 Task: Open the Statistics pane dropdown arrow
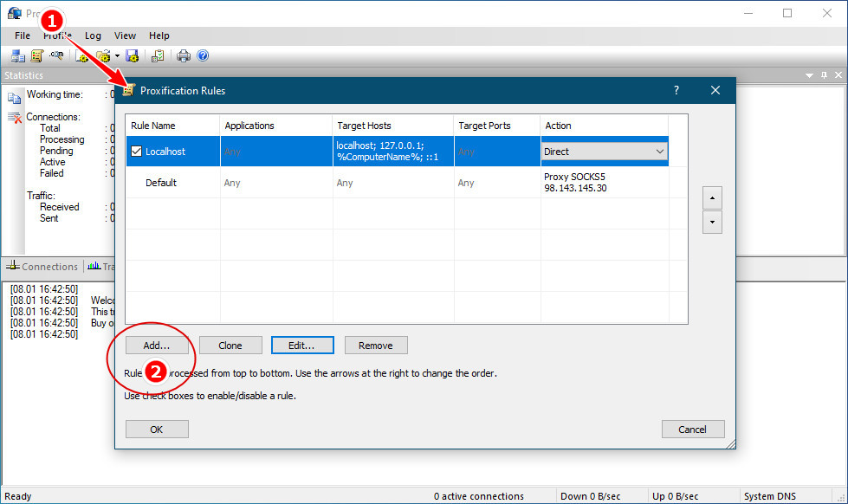coord(809,75)
